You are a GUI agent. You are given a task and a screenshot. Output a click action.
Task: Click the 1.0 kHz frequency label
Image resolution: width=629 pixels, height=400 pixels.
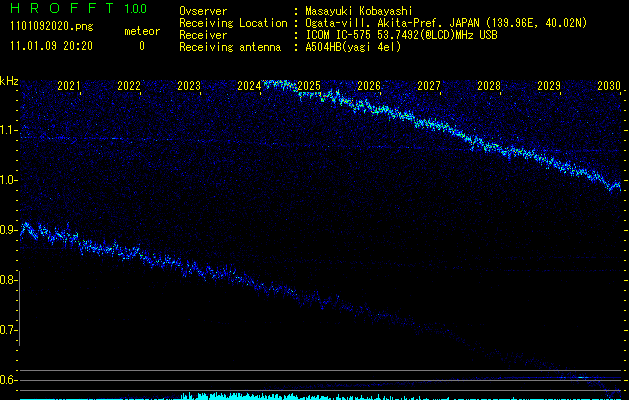click(x=8, y=180)
